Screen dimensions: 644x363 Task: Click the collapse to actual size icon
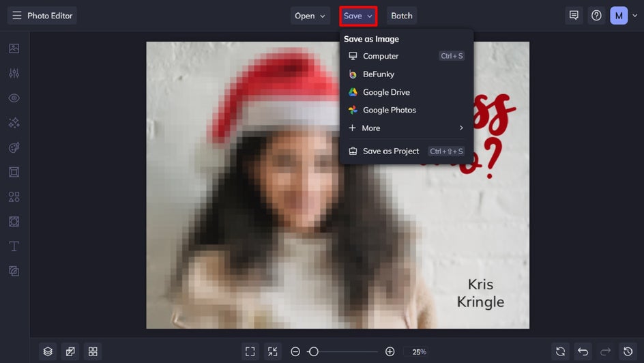[x=273, y=351]
